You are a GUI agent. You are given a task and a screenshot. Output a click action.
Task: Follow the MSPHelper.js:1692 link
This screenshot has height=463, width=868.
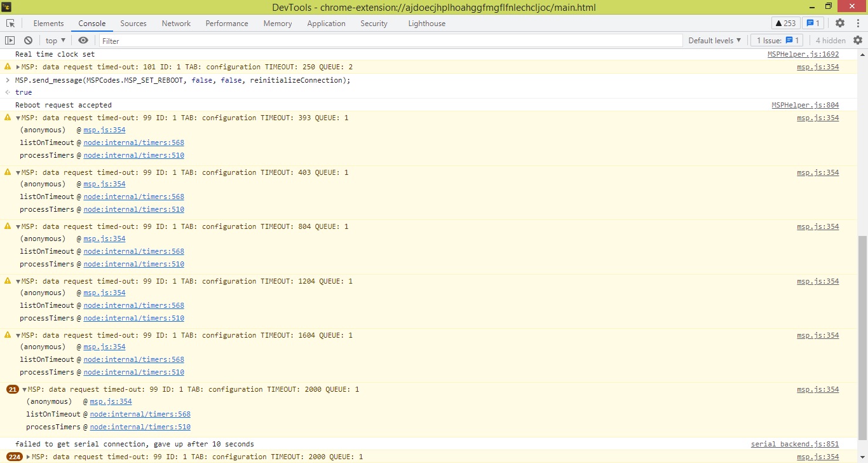click(804, 54)
